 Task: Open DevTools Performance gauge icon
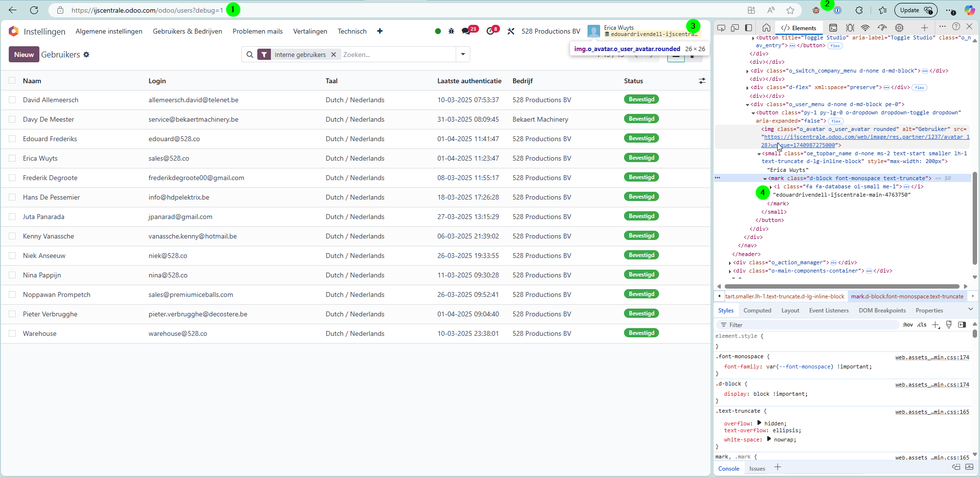[882, 28]
